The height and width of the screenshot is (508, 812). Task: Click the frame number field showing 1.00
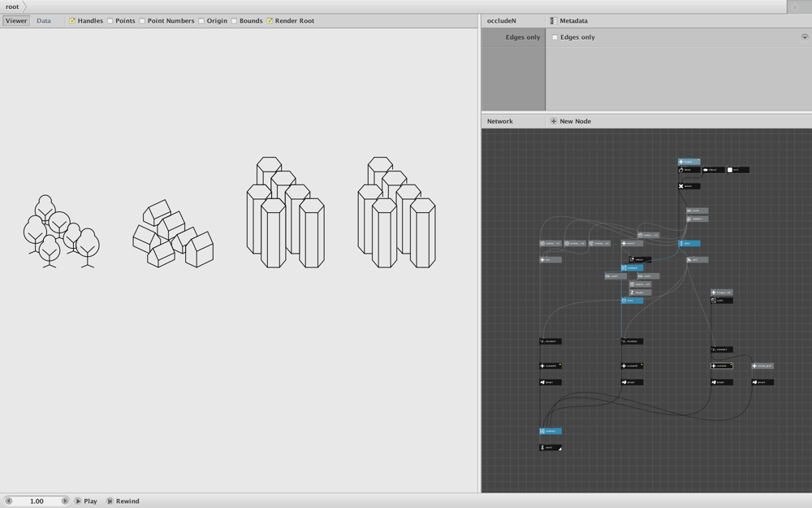[x=37, y=501]
